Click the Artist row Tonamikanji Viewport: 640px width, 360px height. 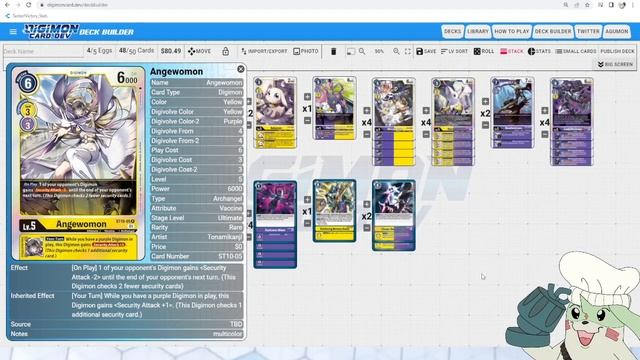[196, 237]
